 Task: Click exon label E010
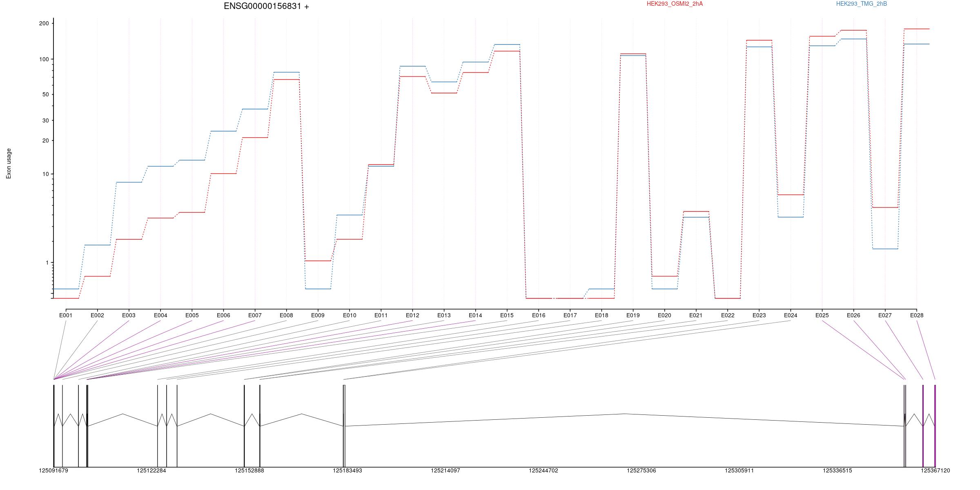click(350, 315)
